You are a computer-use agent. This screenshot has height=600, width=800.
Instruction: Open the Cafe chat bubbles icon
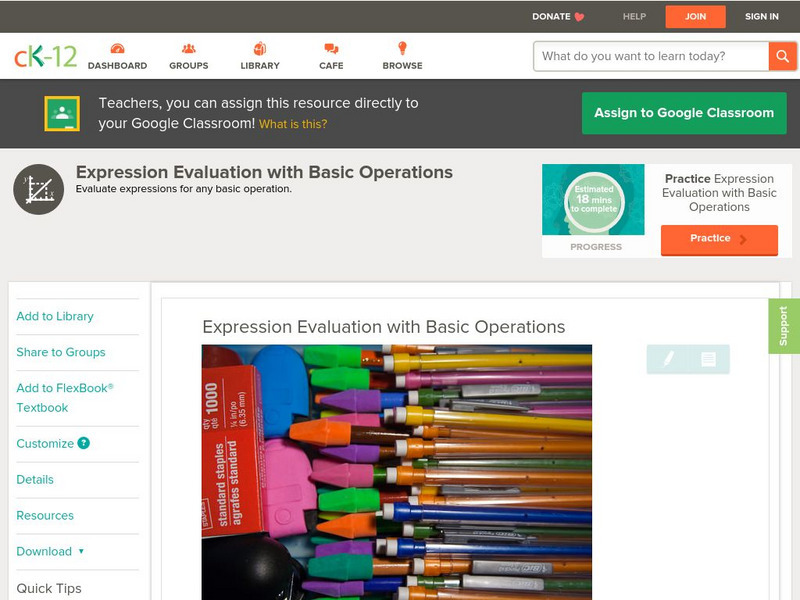331,48
